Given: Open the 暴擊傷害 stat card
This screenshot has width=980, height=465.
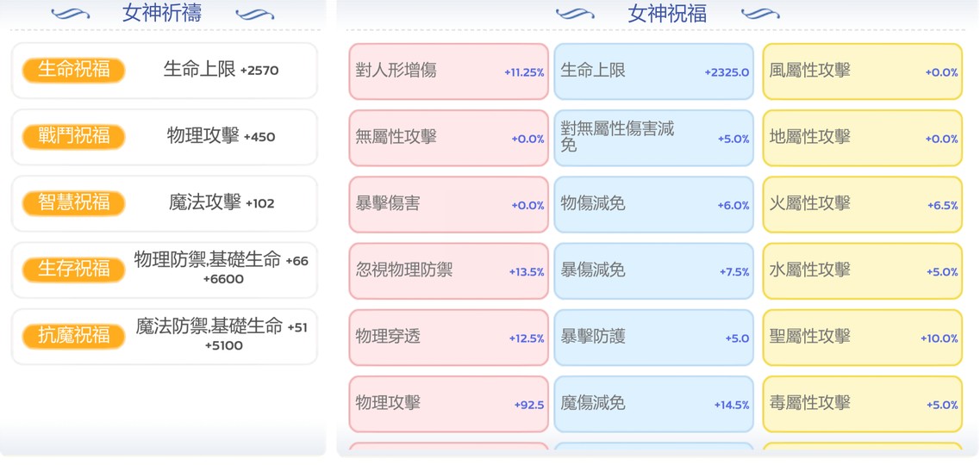Looking at the screenshot, I should [x=449, y=205].
